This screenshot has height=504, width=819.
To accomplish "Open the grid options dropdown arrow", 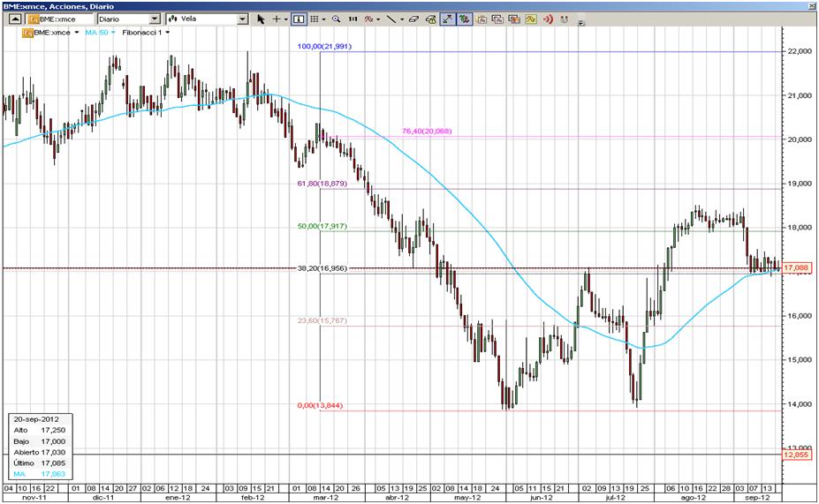I will 324,19.
